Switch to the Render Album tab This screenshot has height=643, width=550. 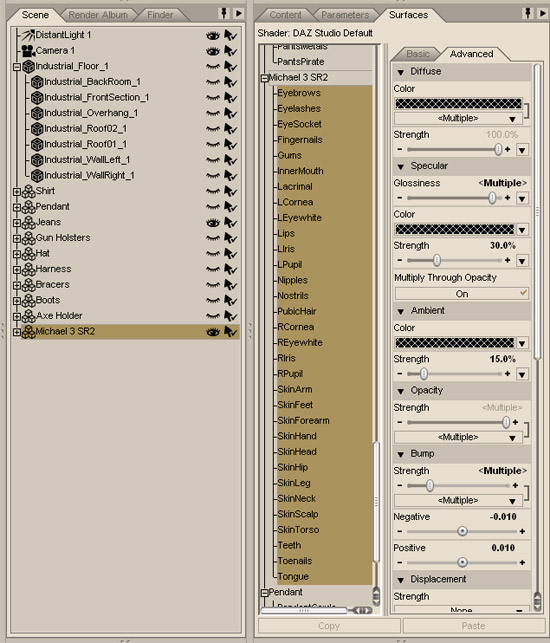click(x=98, y=15)
